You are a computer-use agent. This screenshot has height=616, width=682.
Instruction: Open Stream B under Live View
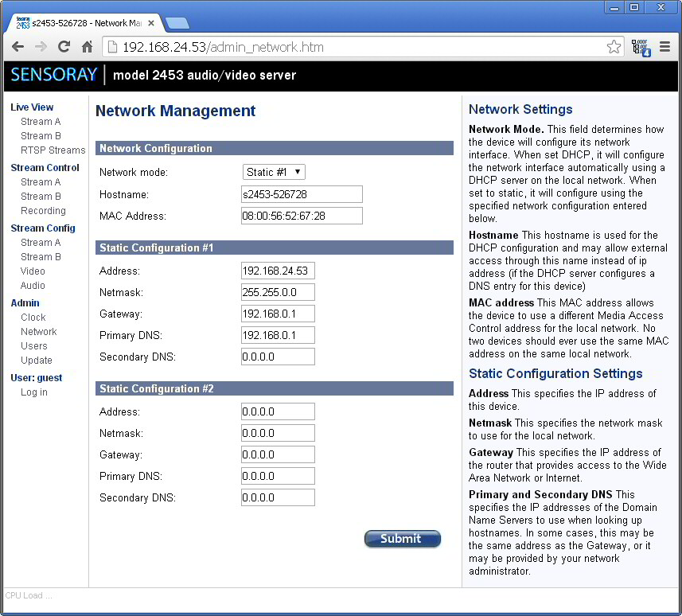tap(41, 136)
